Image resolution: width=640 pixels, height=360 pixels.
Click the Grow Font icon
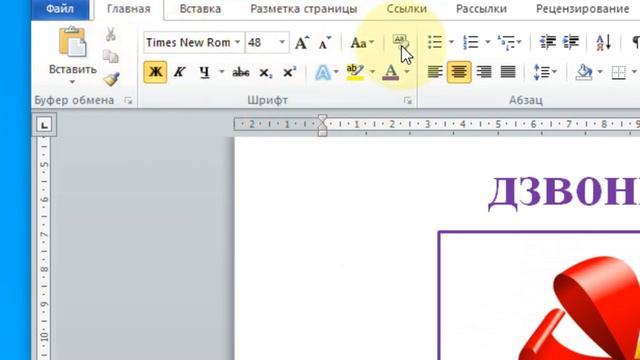(302, 42)
